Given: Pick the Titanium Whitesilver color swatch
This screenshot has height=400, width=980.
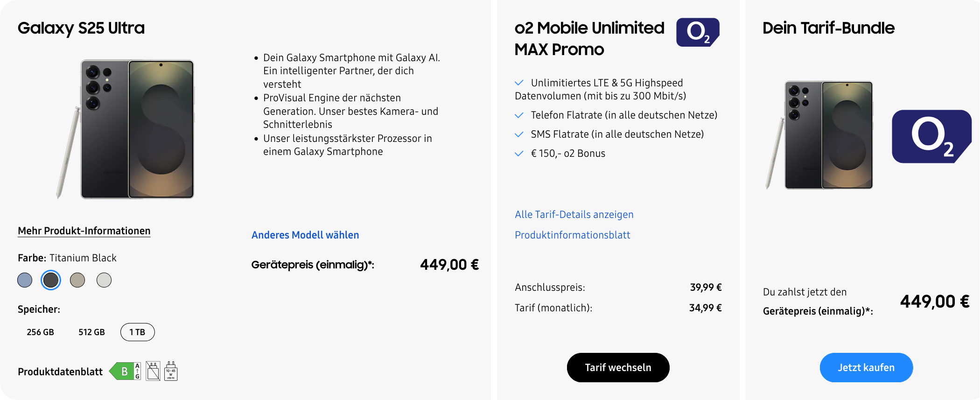Looking at the screenshot, I should click(x=104, y=280).
